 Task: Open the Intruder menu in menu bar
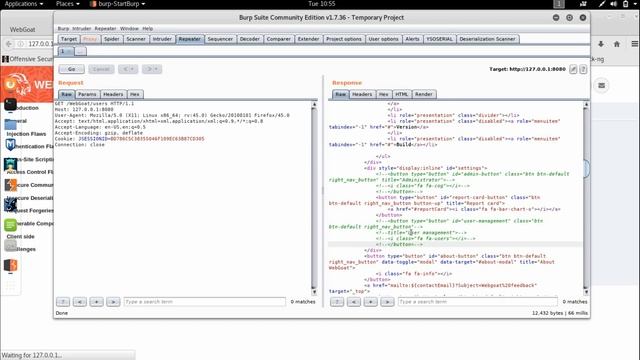82,29
